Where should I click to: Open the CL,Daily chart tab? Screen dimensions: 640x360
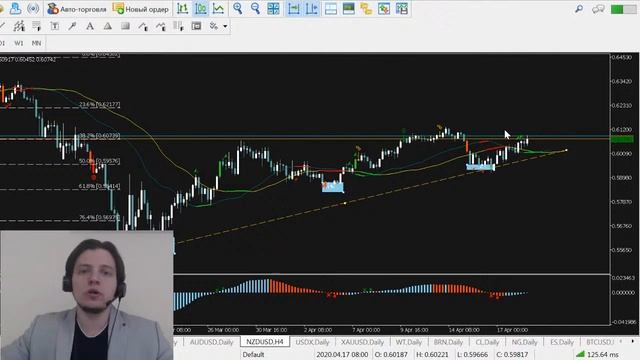pos(487,342)
